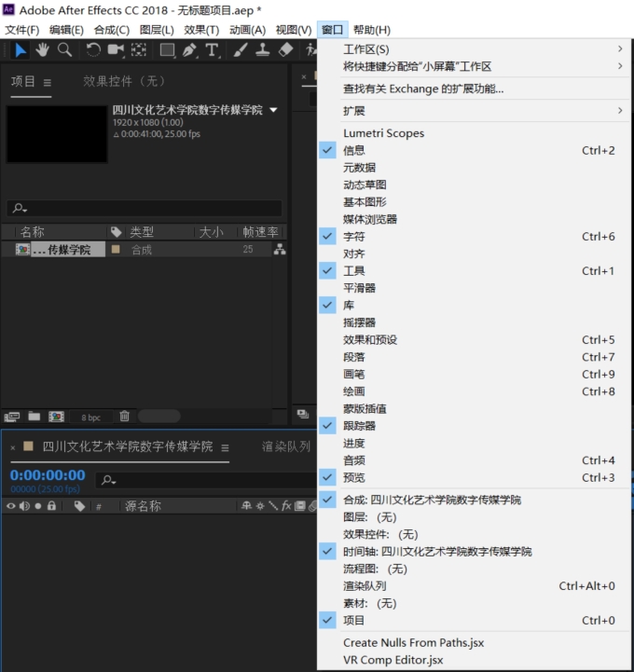Click the Interpret Footage icon in Project panel
This screenshot has width=634, height=672.
pyautogui.click(x=12, y=416)
